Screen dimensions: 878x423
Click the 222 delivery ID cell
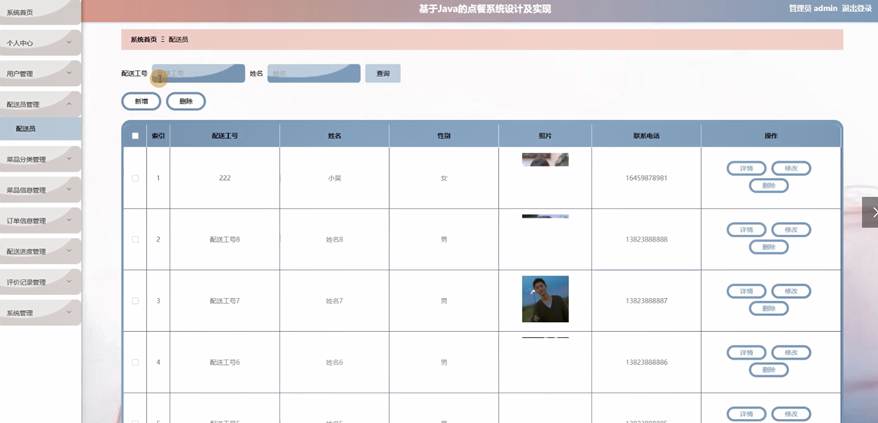tap(225, 178)
